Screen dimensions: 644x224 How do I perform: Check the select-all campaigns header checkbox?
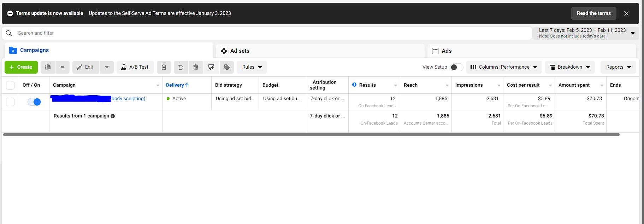(x=10, y=85)
